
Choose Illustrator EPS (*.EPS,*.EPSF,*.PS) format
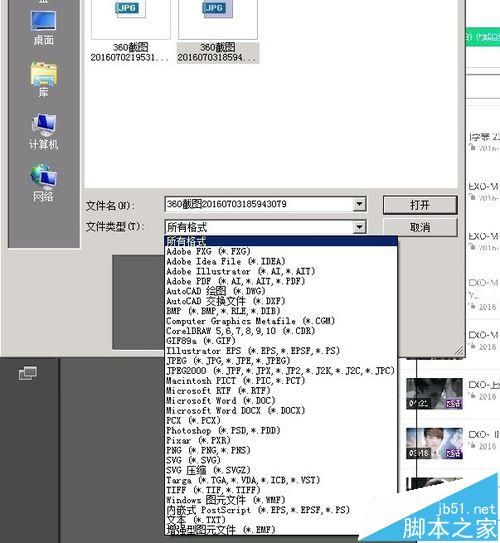click(281, 351)
